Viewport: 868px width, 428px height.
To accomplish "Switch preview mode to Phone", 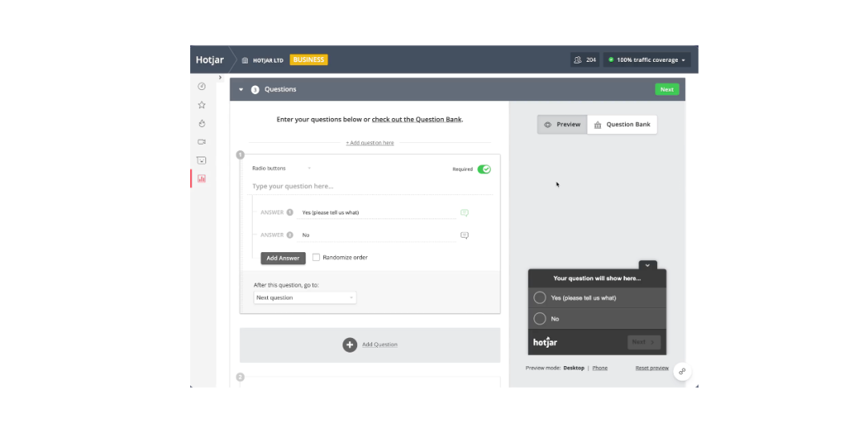I will coord(599,368).
